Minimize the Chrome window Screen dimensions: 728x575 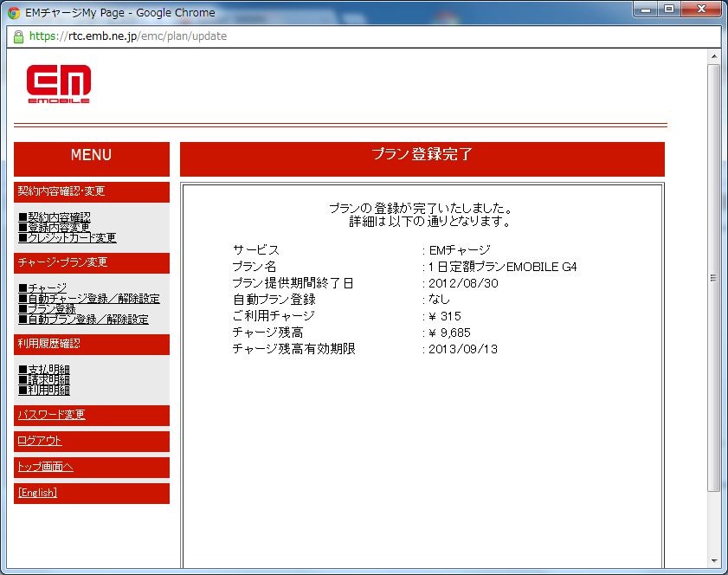646,10
